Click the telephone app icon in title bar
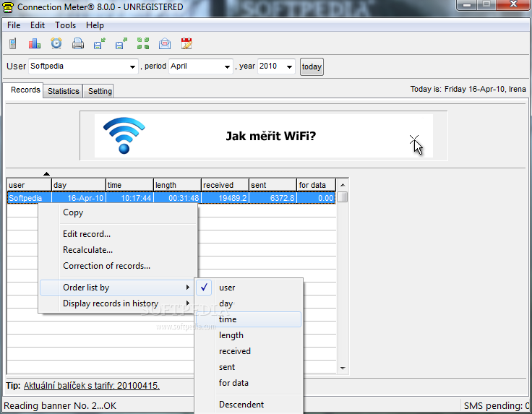 coord(8,7)
